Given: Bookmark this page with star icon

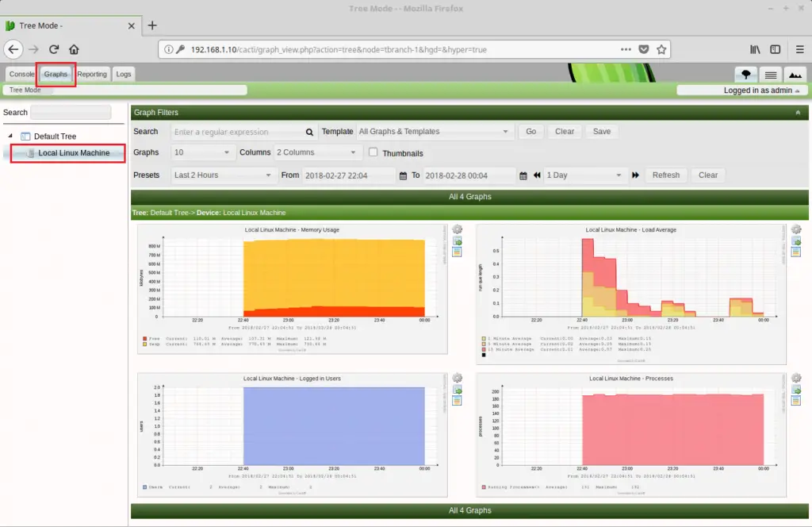Looking at the screenshot, I should [661, 49].
